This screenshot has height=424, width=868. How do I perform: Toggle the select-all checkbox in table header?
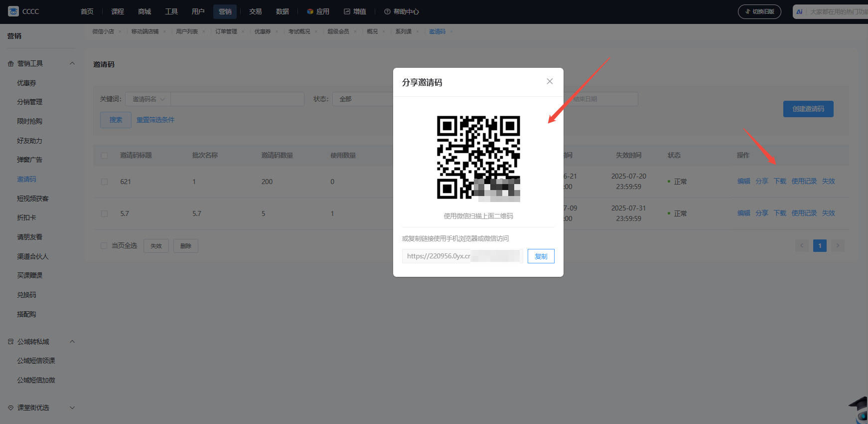104,156
